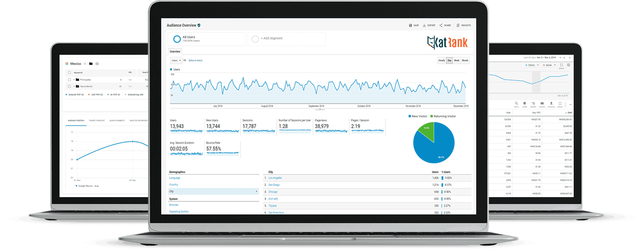The width and height of the screenshot is (644, 250).
Task: Click the Browser system link
Action: click(174, 205)
